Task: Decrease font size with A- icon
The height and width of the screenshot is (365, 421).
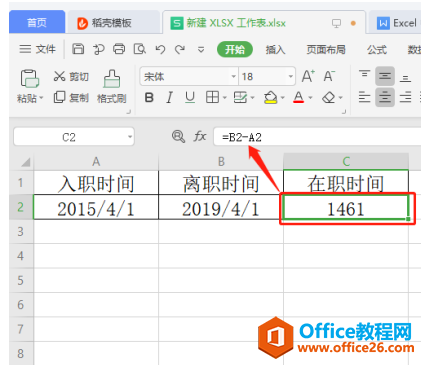Action: pos(329,76)
